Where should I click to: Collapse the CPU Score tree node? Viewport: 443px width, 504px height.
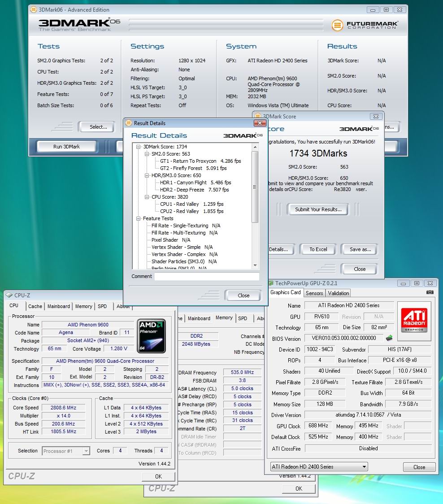(147, 197)
